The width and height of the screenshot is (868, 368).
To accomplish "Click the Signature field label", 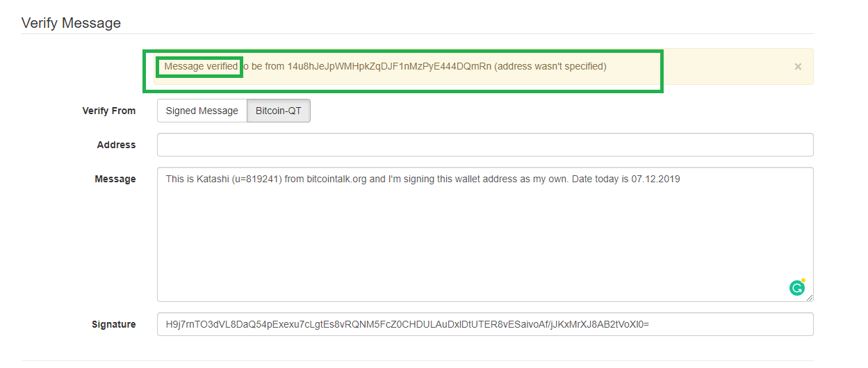I will coord(114,324).
